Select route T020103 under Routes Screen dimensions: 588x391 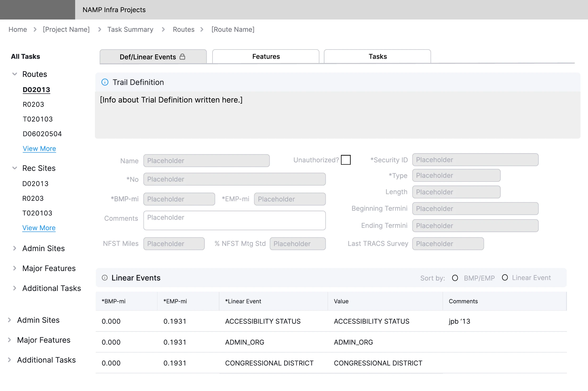(x=38, y=119)
